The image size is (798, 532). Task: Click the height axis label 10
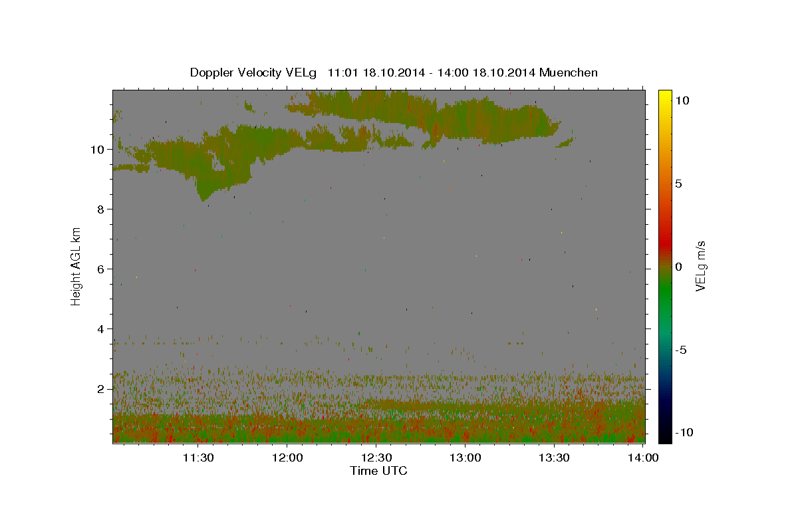click(x=98, y=150)
